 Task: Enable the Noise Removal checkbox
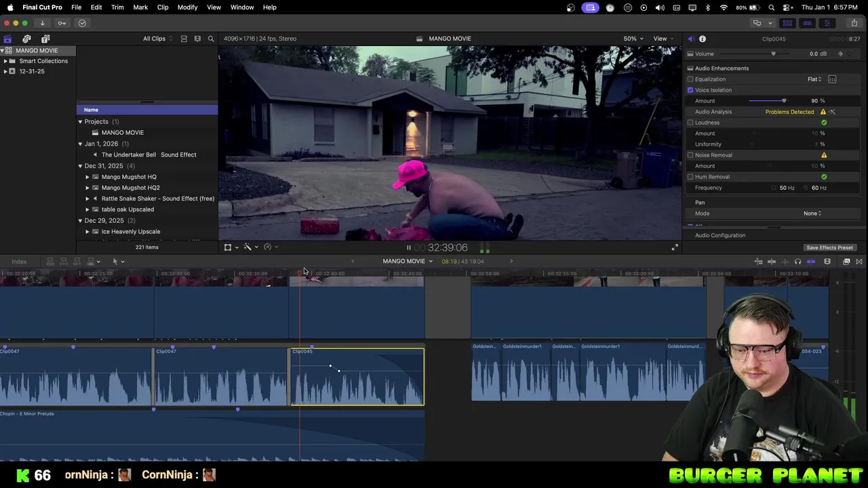(x=690, y=155)
